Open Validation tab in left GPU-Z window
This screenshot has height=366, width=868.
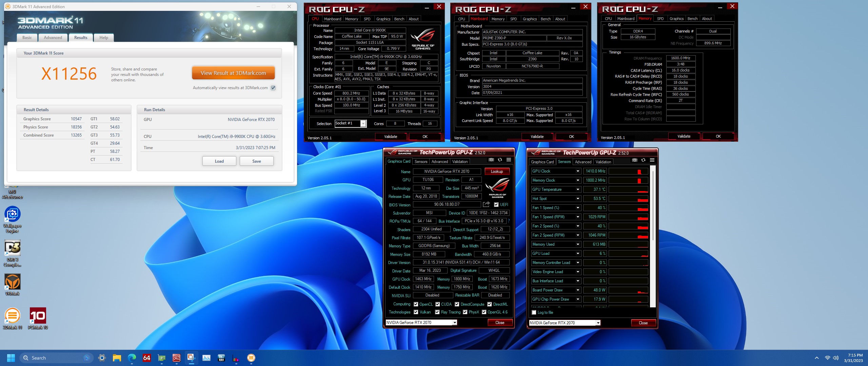pyautogui.click(x=460, y=162)
